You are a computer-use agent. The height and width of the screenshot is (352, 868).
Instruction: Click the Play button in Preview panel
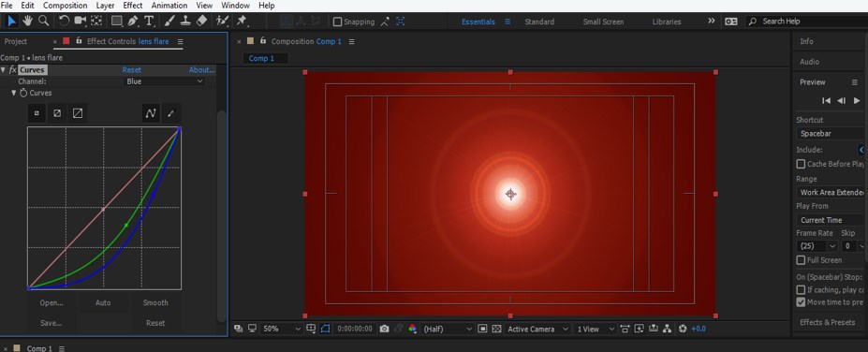click(x=857, y=100)
